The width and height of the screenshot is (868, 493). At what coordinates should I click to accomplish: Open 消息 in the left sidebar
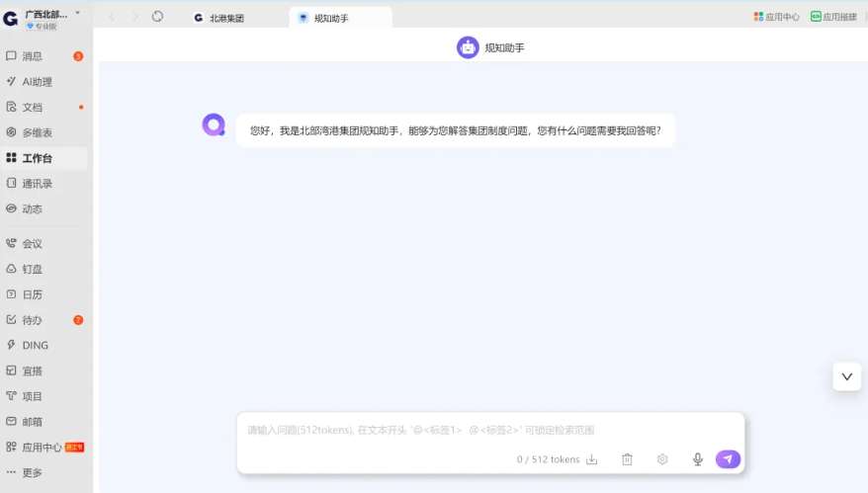tap(33, 56)
